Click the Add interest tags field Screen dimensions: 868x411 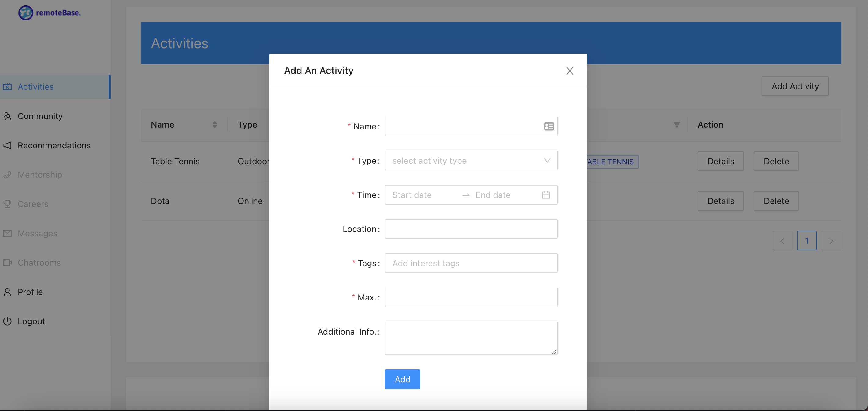click(x=471, y=263)
